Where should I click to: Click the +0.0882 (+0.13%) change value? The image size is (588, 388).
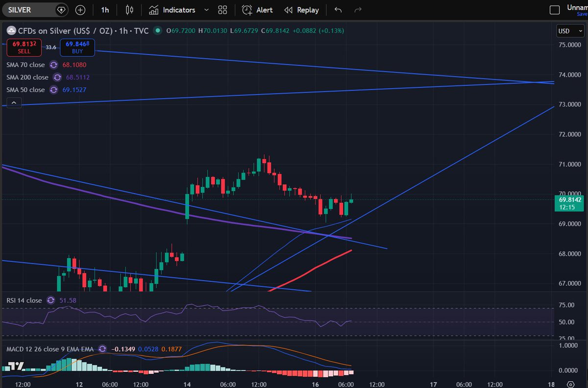coord(318,30)
